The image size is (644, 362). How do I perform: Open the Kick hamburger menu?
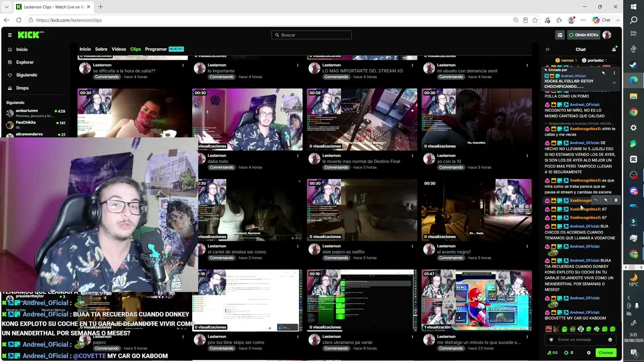(10, 35)
